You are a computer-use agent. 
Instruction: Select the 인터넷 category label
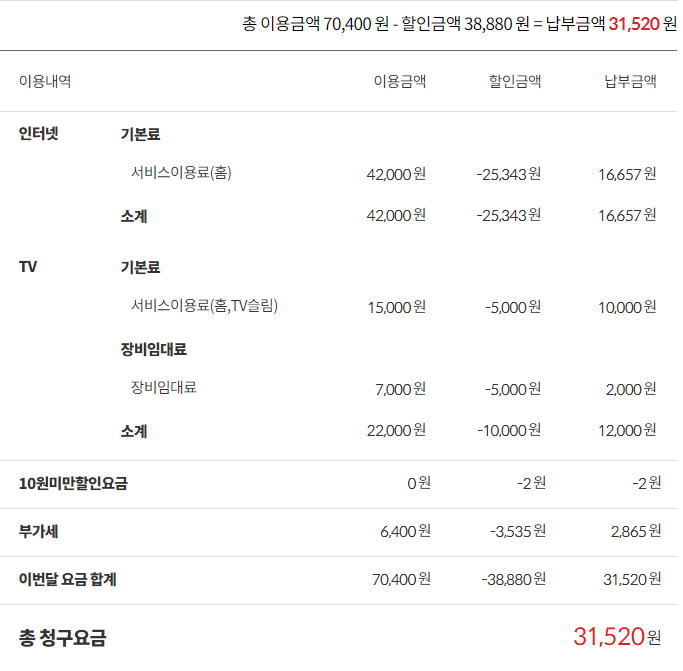pos(39,134)
